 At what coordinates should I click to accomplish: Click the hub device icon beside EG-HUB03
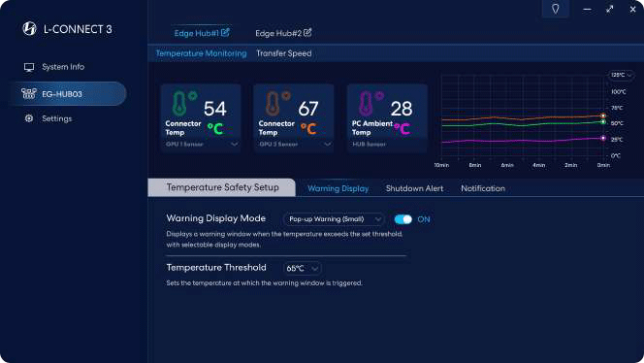(x=28, y=94)
